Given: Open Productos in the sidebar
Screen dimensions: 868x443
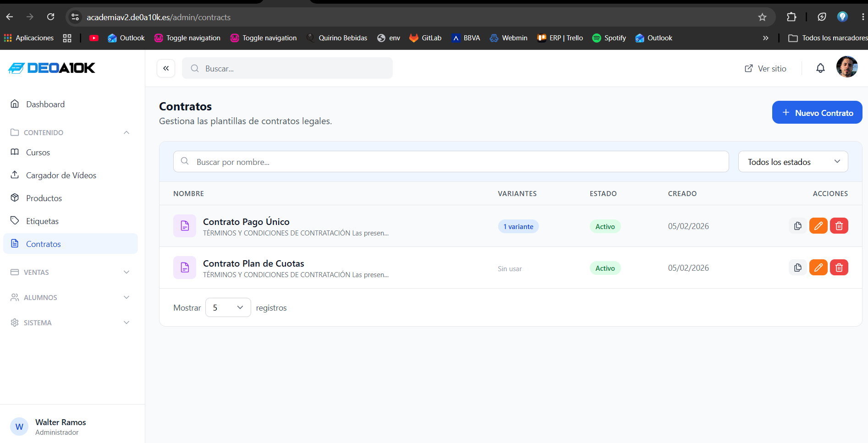Looking at the screenshot, I should point(70,198).
